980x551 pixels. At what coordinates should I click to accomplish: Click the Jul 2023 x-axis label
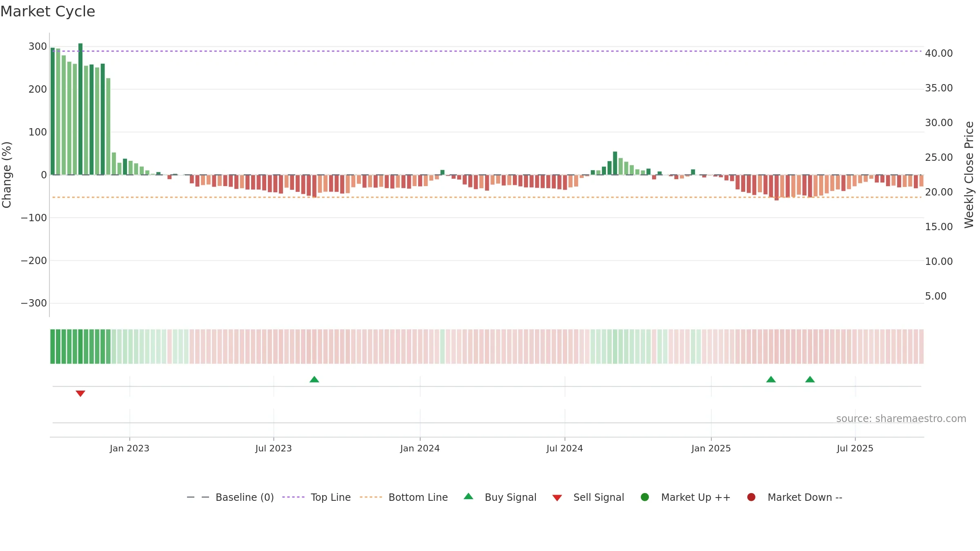point(274,448)
